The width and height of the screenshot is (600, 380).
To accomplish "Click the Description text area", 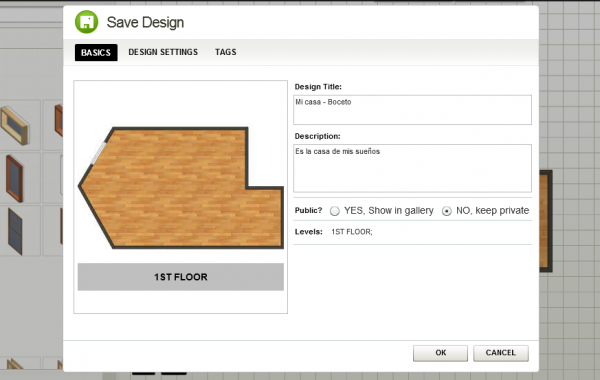I will [412, 168].
